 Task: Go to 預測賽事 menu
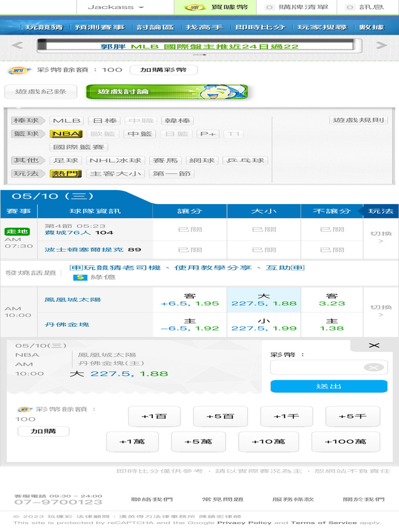pyautogui.click(x=100, y=27)
